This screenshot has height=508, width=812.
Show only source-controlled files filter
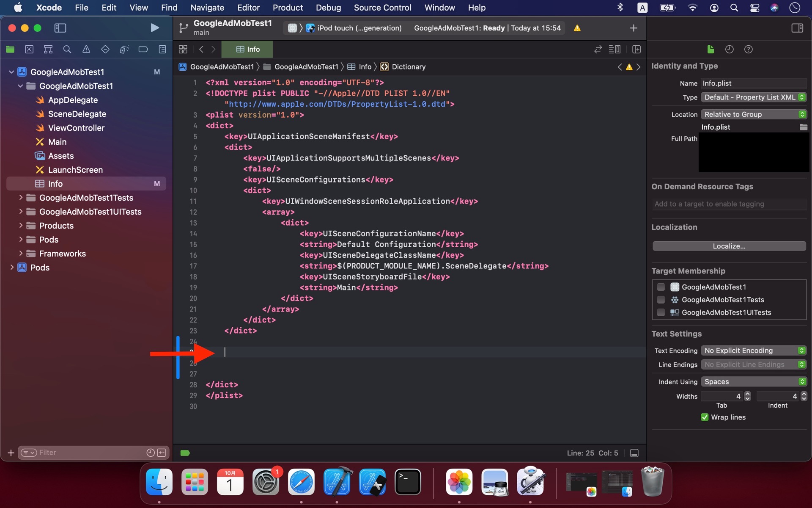click(x=162, y=453)
